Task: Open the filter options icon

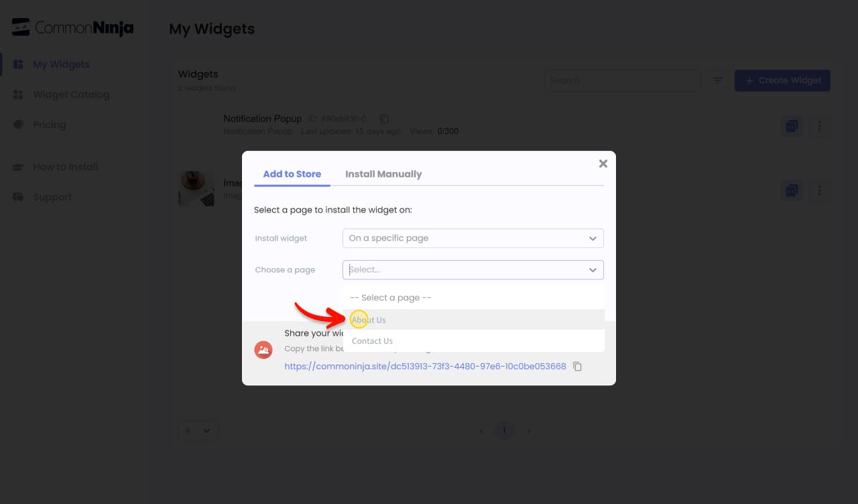Action: click(x=718, y=80)
